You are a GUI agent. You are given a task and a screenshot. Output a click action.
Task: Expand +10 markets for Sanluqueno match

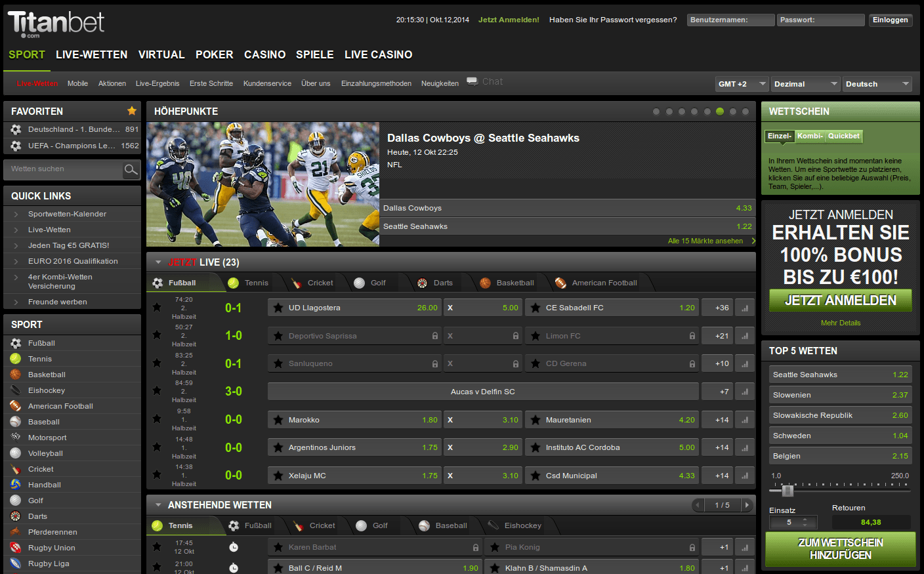pos(717,363)
